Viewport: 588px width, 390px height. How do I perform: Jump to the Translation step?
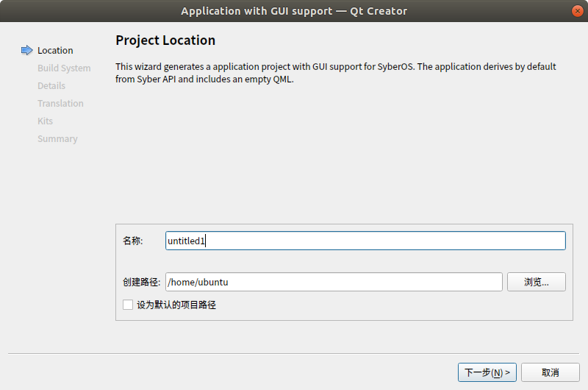60,104
